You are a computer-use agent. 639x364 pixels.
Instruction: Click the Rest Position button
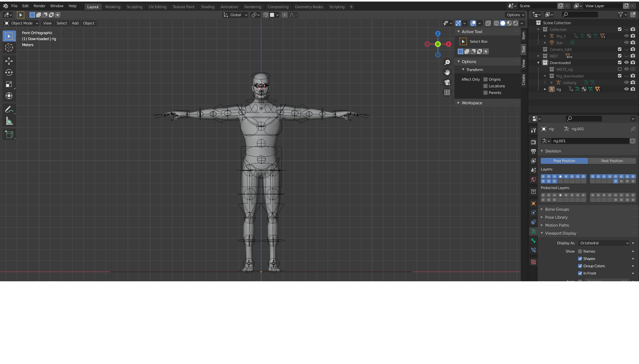click(x=612, y=161)
